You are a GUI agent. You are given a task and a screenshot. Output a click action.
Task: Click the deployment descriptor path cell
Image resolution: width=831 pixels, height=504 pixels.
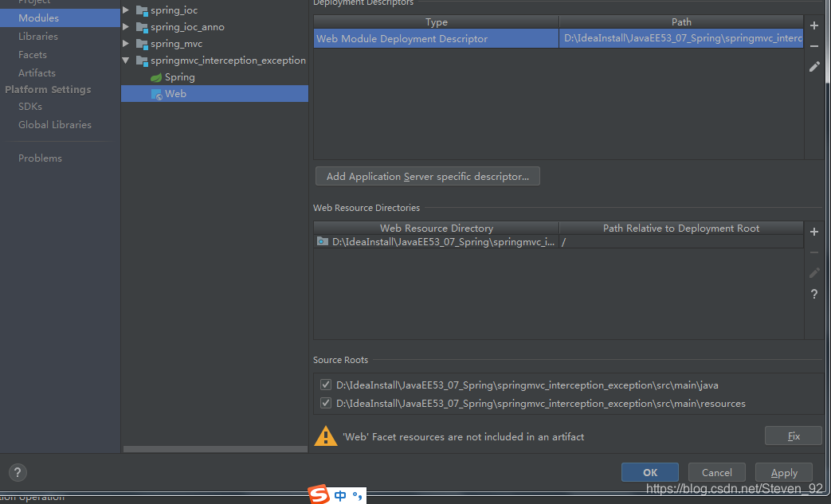coord(681,39)
